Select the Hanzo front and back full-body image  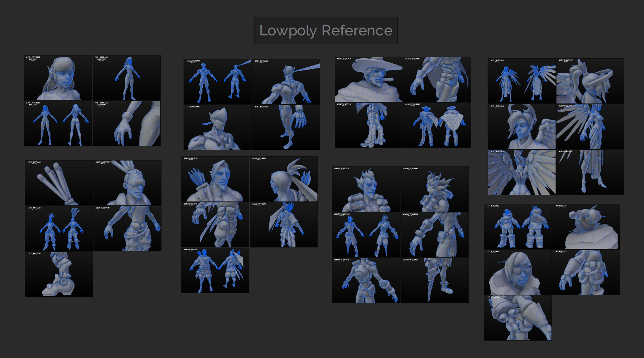[215, 270]
